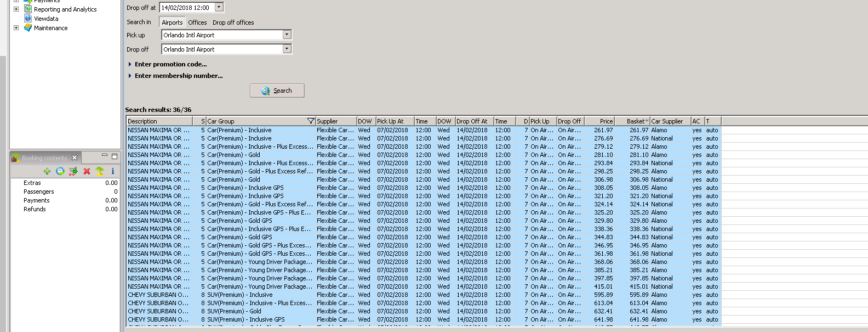Image resolution: width=868 pixels, height=332 pixels.
Task: Expand the Maintenance tree node
Action: pyautogui.click(x=16, y=28)
